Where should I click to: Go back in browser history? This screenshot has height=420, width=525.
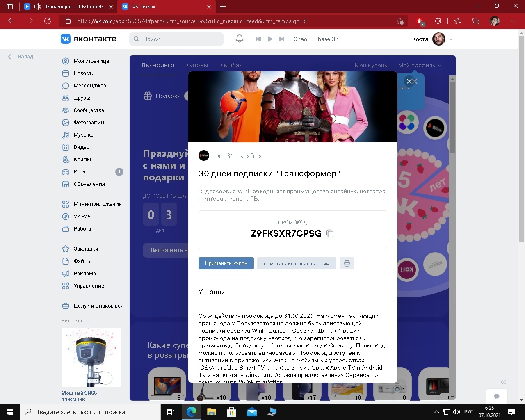11,21
